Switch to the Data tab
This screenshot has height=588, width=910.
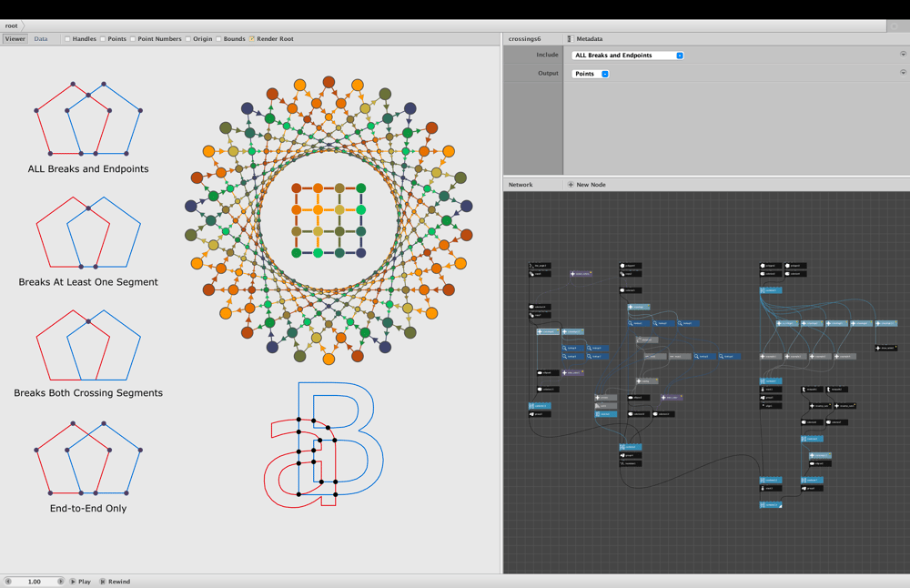(41, 39)
